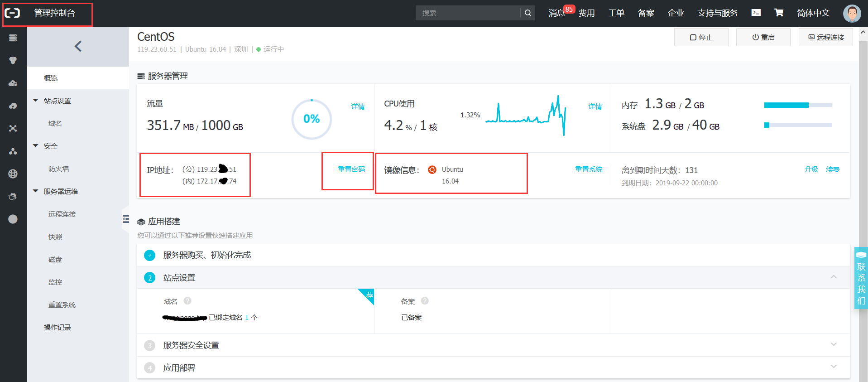Click the 内存 usage progress bar

798,105
